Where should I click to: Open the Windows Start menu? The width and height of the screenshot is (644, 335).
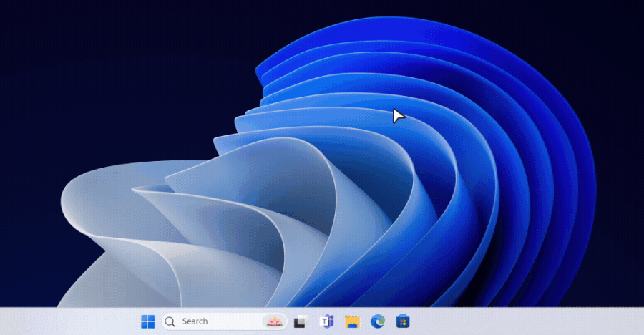pos(148,321)
